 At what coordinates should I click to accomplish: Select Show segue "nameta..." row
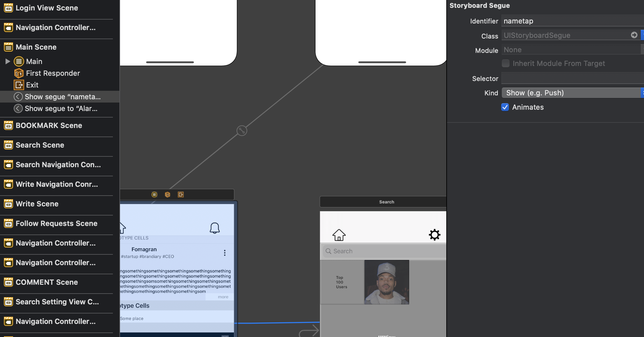[60, 97]
